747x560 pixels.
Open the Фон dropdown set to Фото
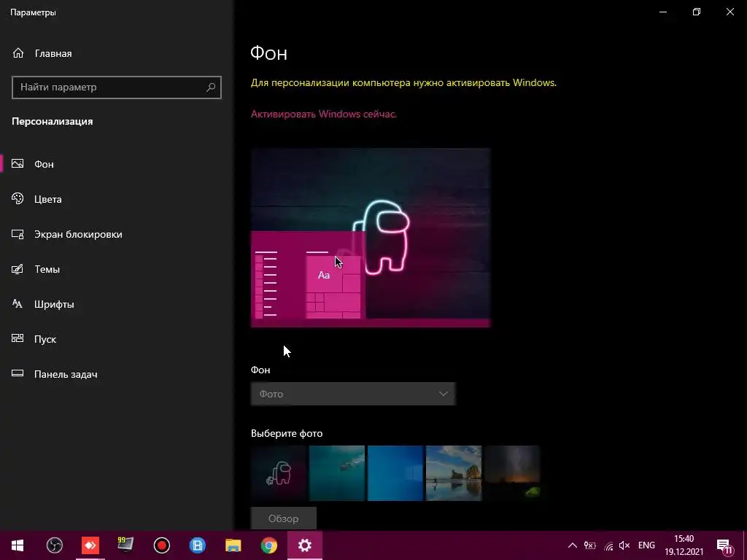coord(353,394)
